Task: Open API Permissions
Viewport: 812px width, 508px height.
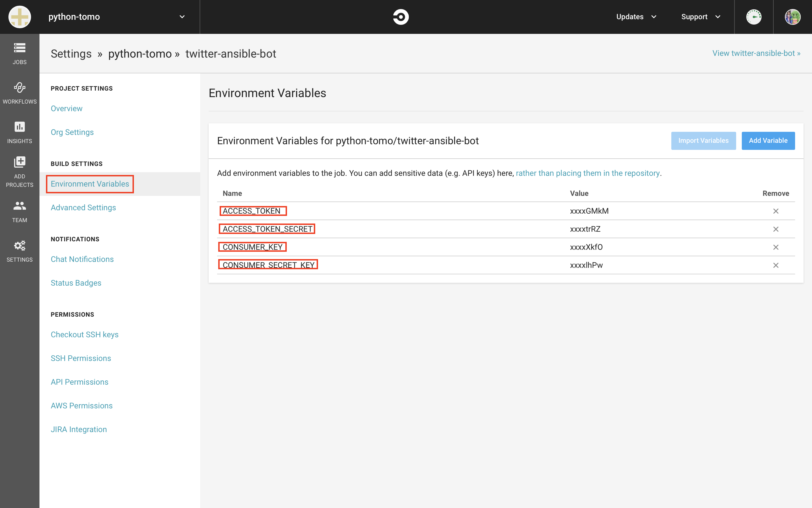Action: pos(80,382)
